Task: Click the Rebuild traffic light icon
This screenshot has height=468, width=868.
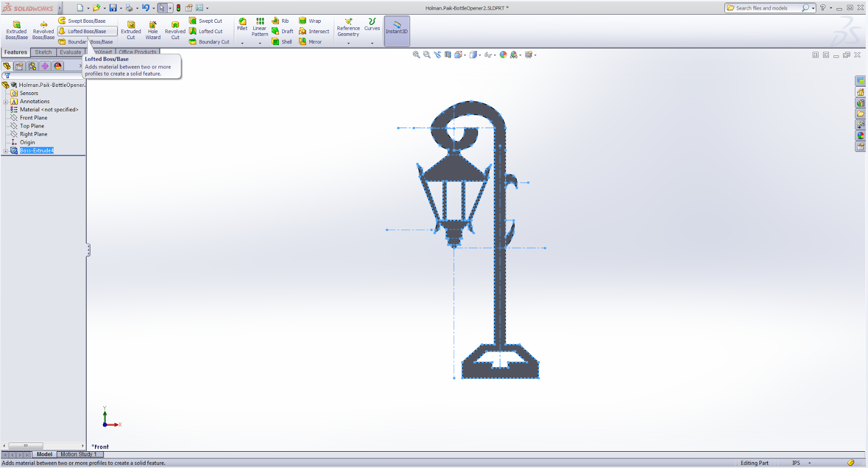Action: coord(178,8)
